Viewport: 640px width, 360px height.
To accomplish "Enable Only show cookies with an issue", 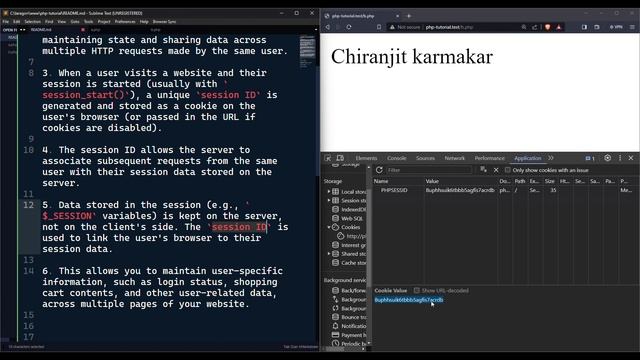I will (508, 170).
